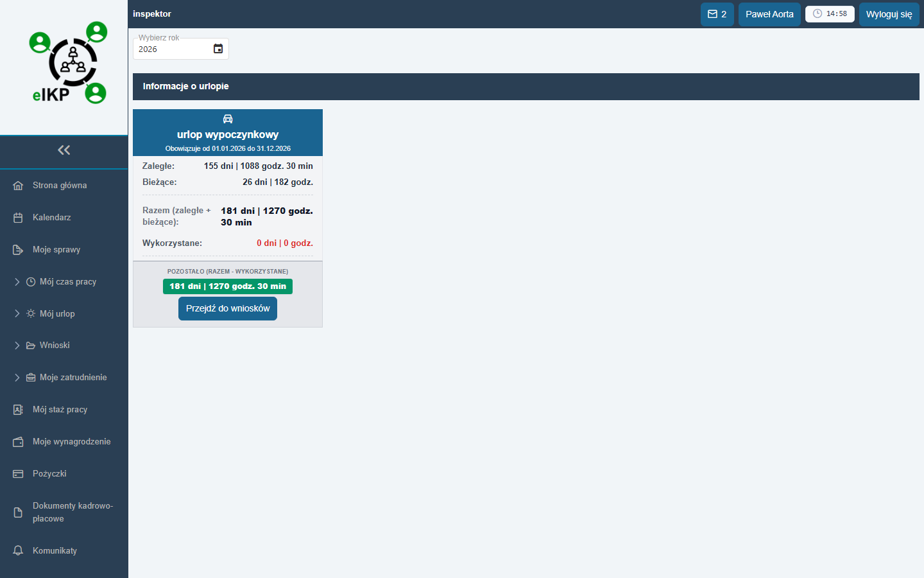The image size is (924, 578).
Task: Collapse the sidebar with the double chevron
Action: click(x=64, y=150)
